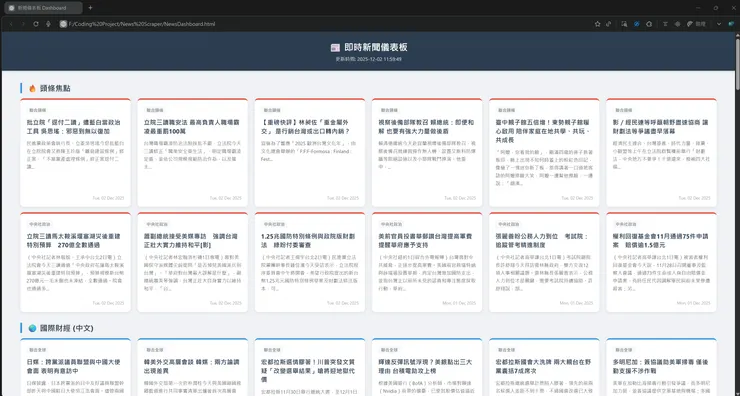Click the file icon left of the URL

click(x=63, y=24)
